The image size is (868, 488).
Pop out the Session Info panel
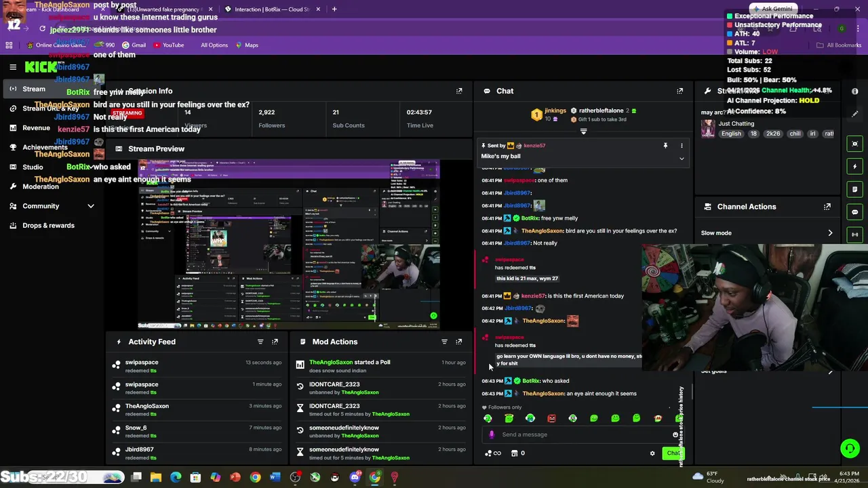[x=459, y=91]
